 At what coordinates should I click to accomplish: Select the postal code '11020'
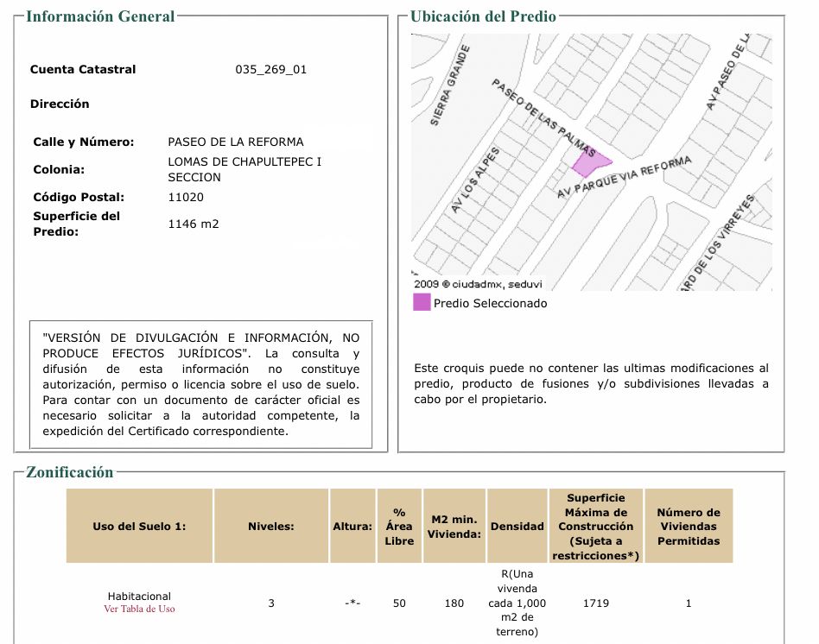[186, 198]
